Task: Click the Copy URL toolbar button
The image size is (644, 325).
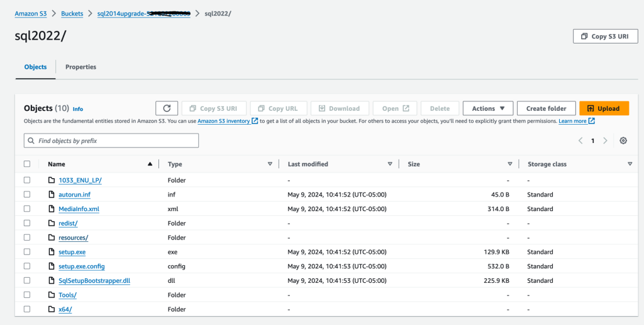Action: click(278, 108)
